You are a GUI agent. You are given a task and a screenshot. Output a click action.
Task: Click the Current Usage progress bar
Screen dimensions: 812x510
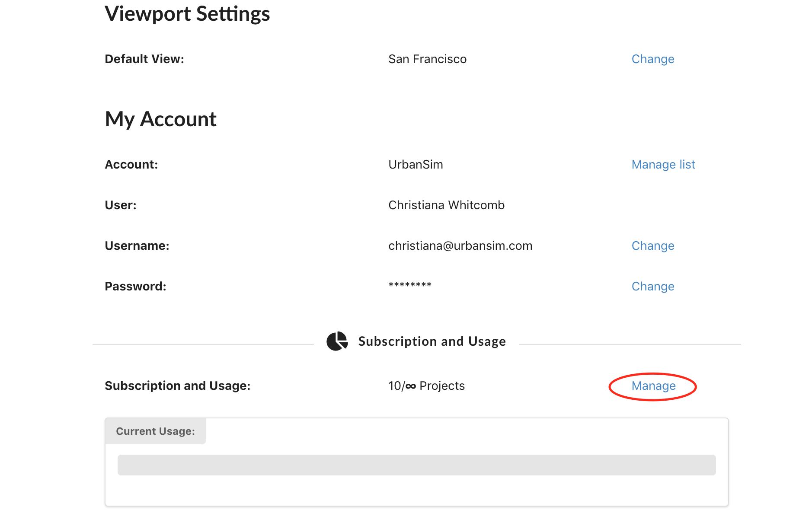click(x=416, y=465)
